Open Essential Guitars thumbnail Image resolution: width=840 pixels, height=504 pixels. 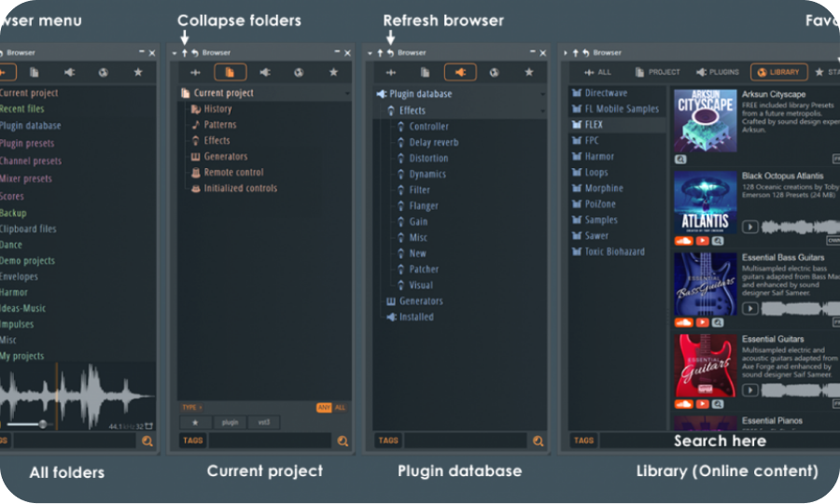pos(706,366)
